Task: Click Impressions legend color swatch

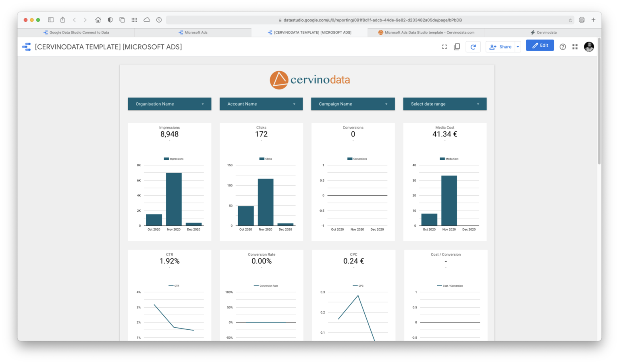Action: pos(166,159)
